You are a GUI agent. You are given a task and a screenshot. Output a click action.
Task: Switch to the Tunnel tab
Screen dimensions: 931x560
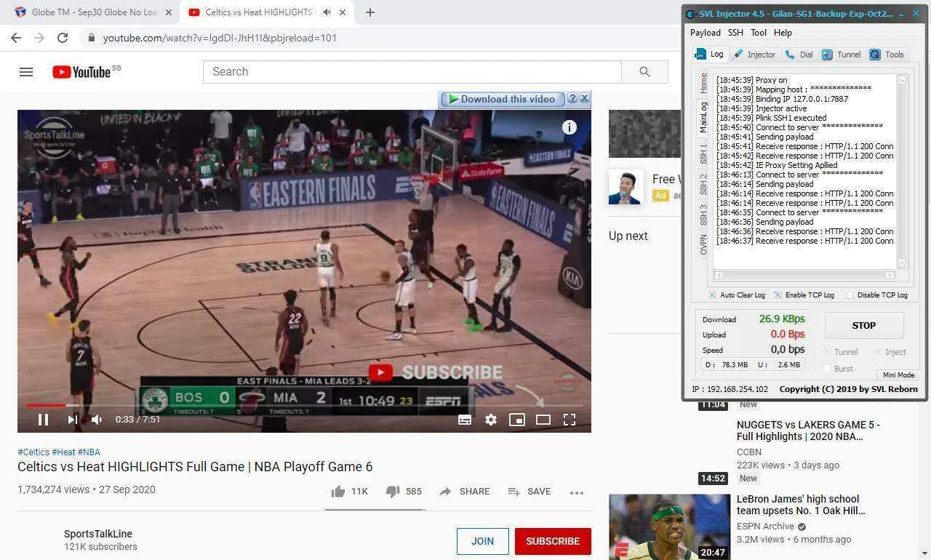coord(841,55)
